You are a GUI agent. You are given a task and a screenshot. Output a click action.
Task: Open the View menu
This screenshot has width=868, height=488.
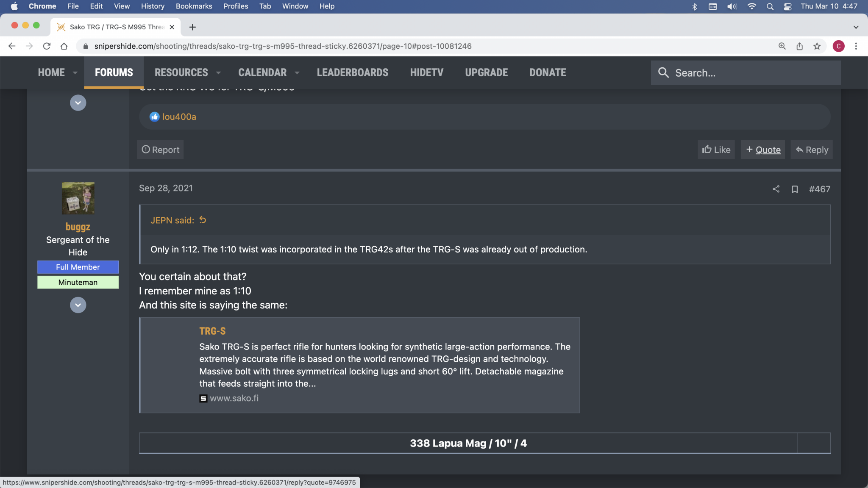[122, 6]
